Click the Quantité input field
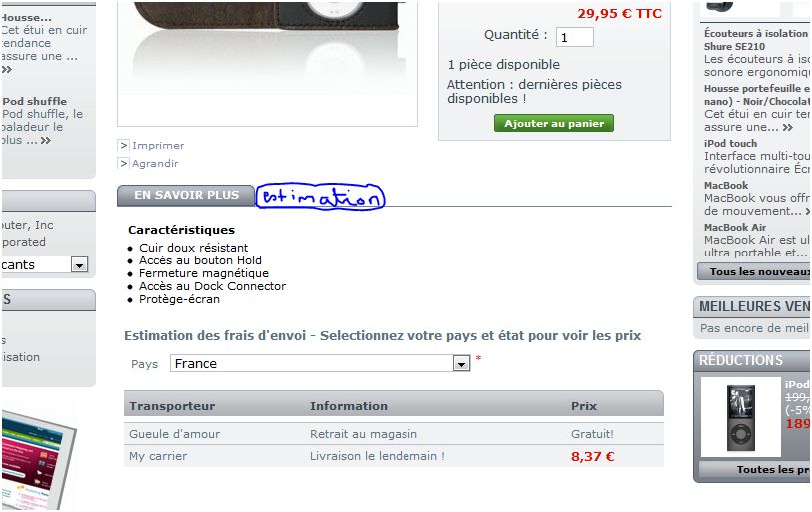The width and height of the screenshot is (812, 512). point(575,37)
